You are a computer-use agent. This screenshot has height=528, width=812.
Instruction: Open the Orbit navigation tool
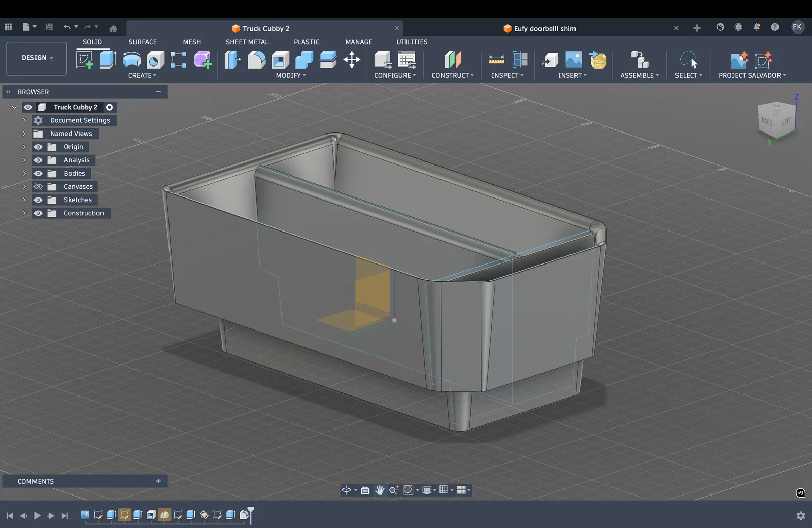[x=346, y=490]
